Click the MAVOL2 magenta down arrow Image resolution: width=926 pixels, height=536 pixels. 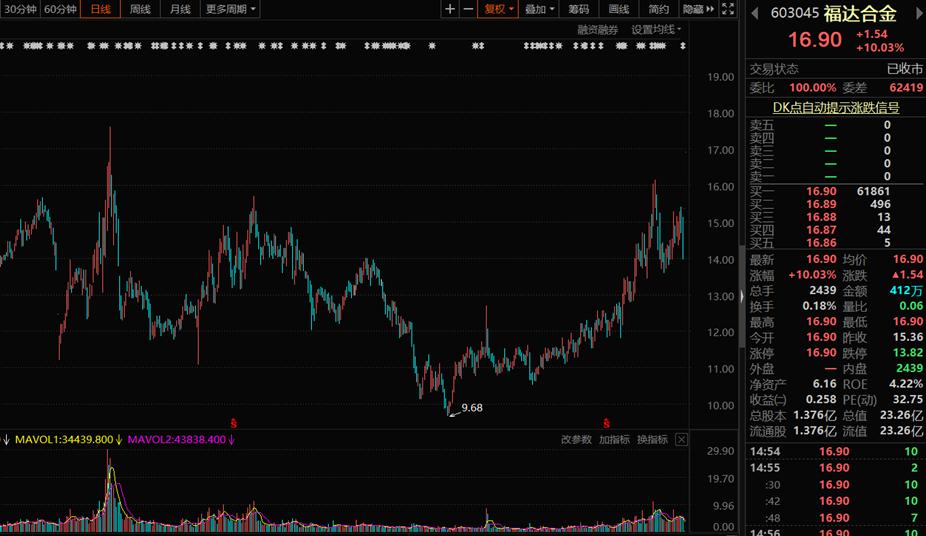(x=232, y=439)
